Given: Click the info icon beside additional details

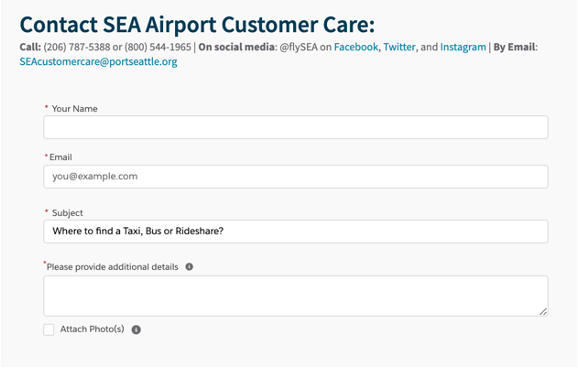Looking at the screenshot, I should click(189, 267).
